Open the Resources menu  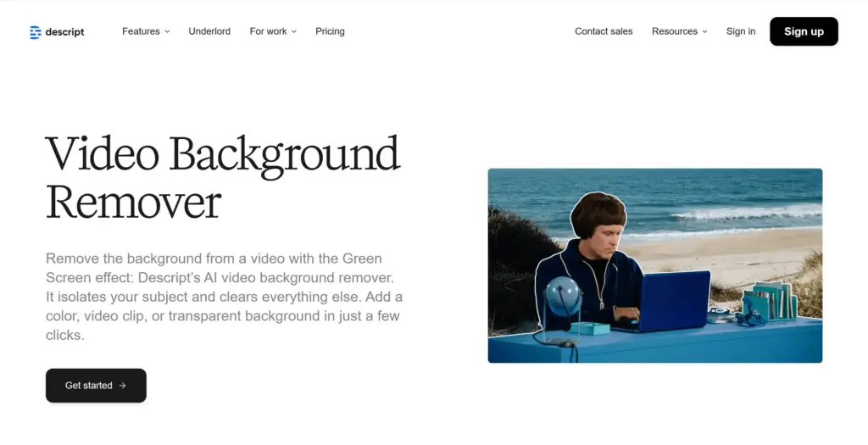pos(674,31)
